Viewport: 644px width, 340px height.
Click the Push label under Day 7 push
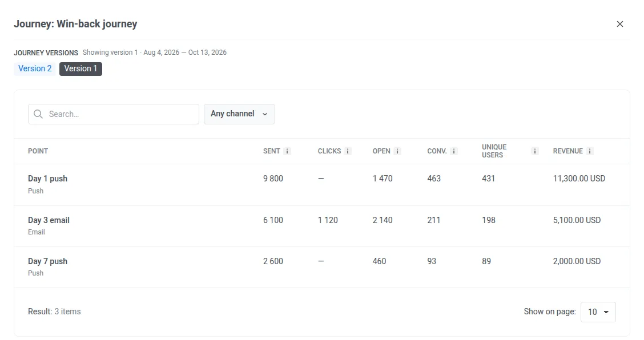click(35, 273)
